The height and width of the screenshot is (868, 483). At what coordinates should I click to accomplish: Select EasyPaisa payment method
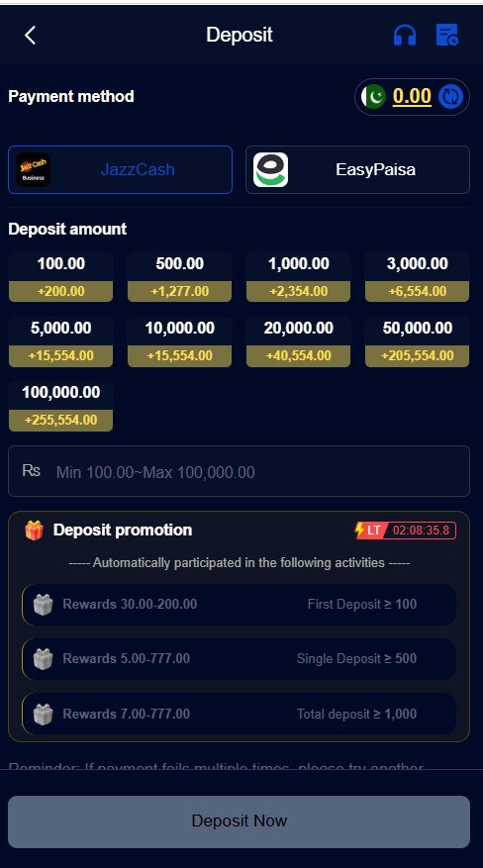tap(357, 170)
